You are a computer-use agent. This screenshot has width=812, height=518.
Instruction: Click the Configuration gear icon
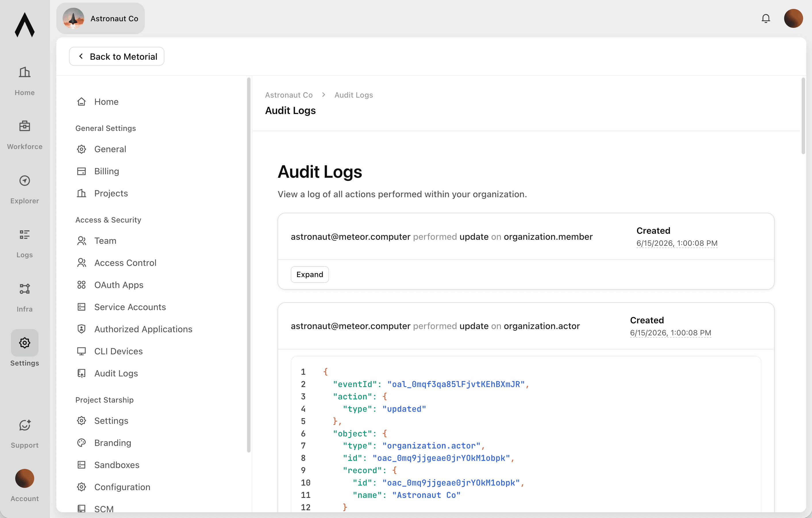click(82, 487)
